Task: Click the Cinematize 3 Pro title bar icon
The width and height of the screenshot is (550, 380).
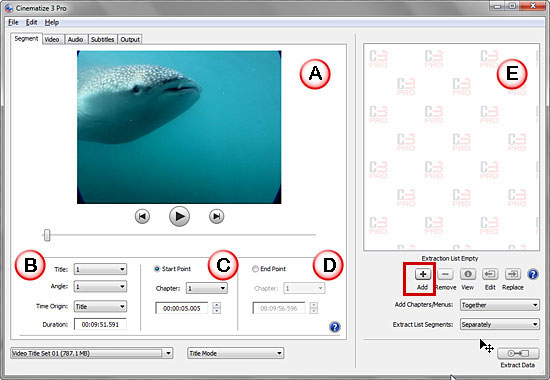Action: point(9,8)
